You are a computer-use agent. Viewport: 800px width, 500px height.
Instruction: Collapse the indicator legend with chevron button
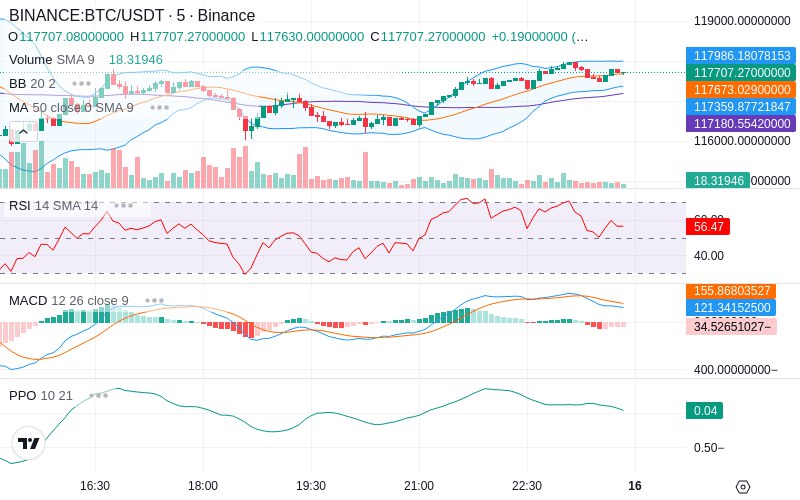(x=23, y=131)
